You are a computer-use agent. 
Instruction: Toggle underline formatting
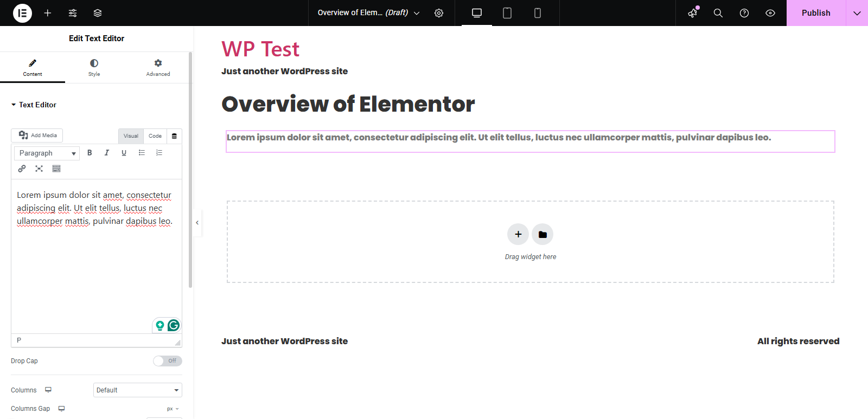coord(124,153)
